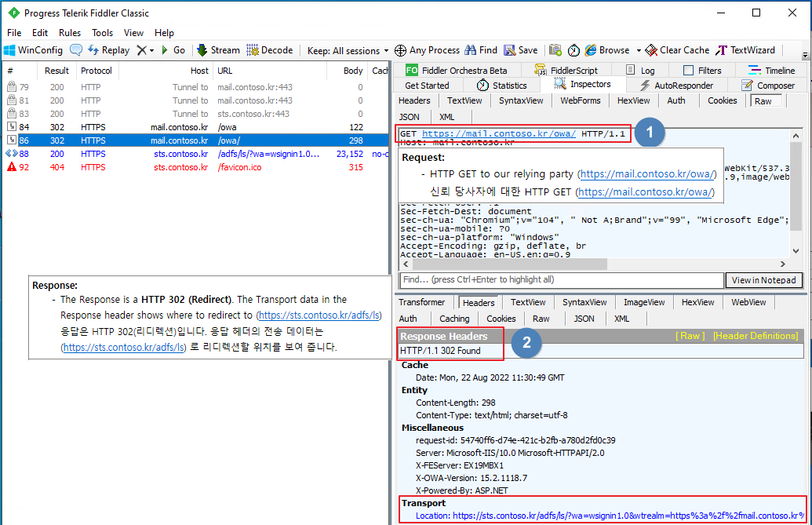
Task: Click the timer stopwatch icon
Action: 573,50
